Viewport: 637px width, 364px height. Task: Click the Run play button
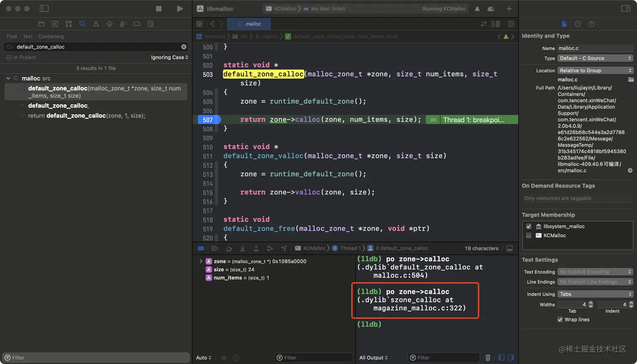(x=180, y=8)
